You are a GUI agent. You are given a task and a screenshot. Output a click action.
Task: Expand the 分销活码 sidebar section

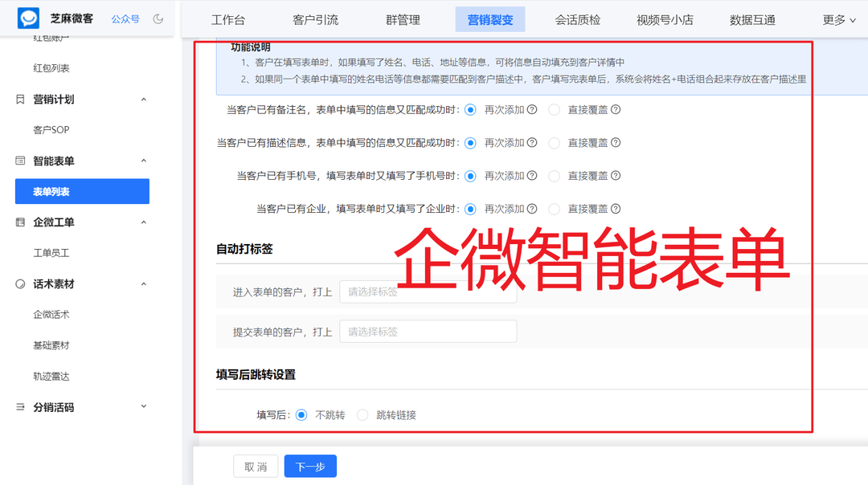pyautogui.click(x=144, y=407)
